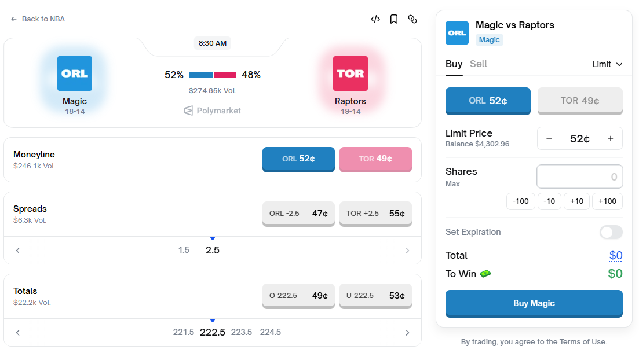Open the Limit order type dropdown
This screenshot has height=364, width=639.
(x=607, y=64)
